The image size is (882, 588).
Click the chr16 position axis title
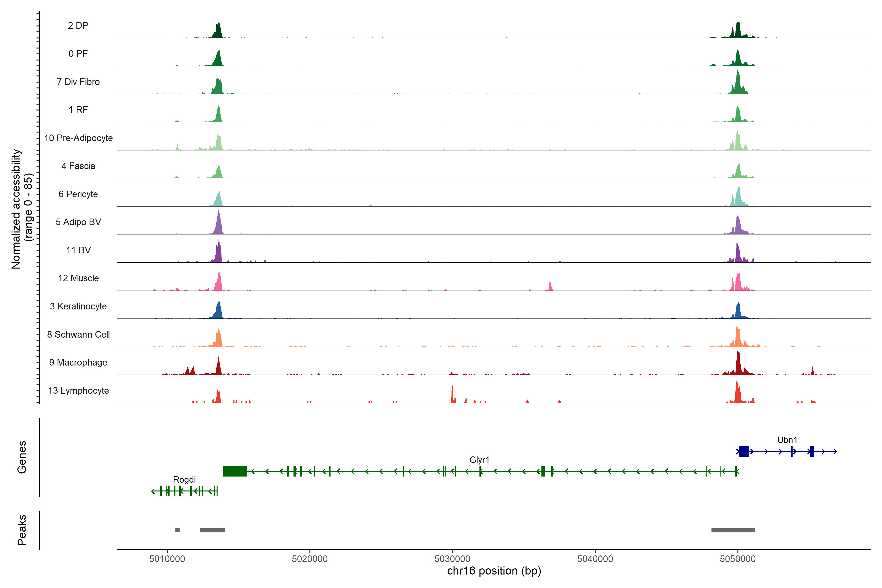494,571
